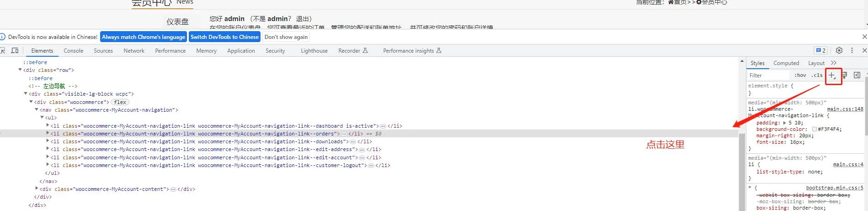This screenshot has width=868, height=211.
Task: Close the DevTools panel
Action: [x=864, y=50]
